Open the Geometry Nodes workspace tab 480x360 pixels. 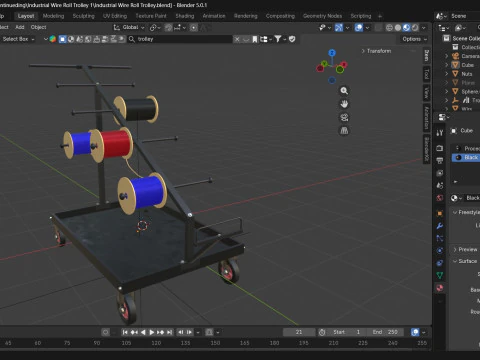[322, 16]
